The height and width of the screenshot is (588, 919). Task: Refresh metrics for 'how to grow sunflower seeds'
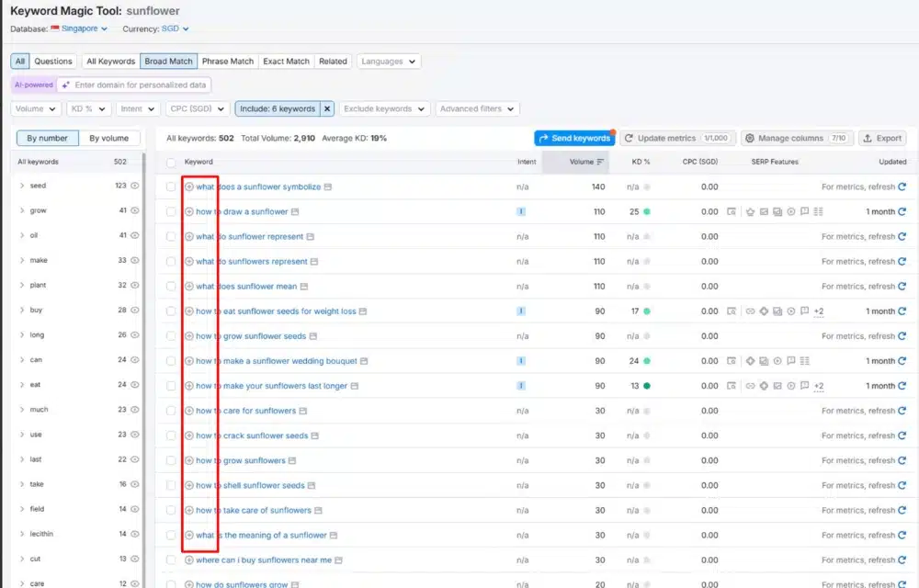(x=902, y=336)
